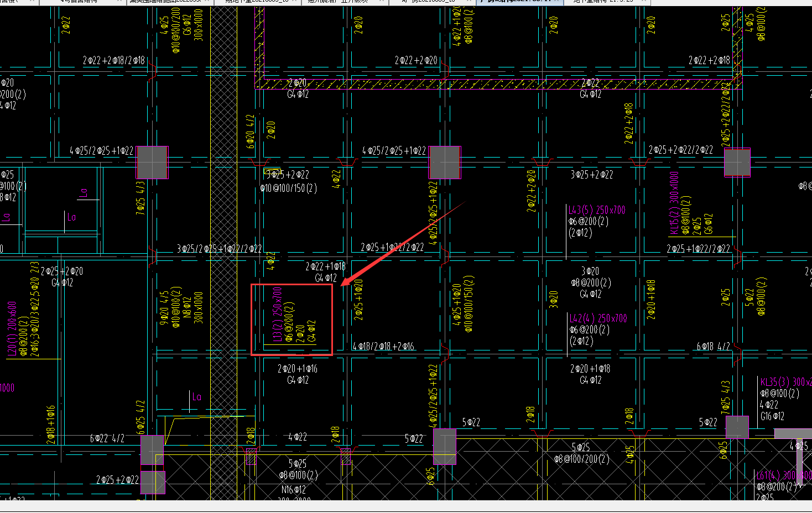812x513 pixels.
Task: Select the rotated KL15(2) 300x1000 label
Action: [x=674, y=203]
